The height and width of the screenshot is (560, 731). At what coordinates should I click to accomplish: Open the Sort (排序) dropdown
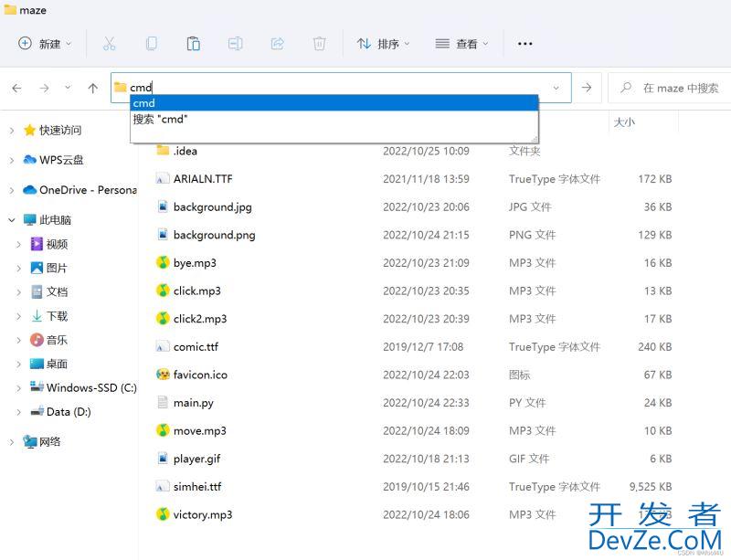[x=383, y=44]
